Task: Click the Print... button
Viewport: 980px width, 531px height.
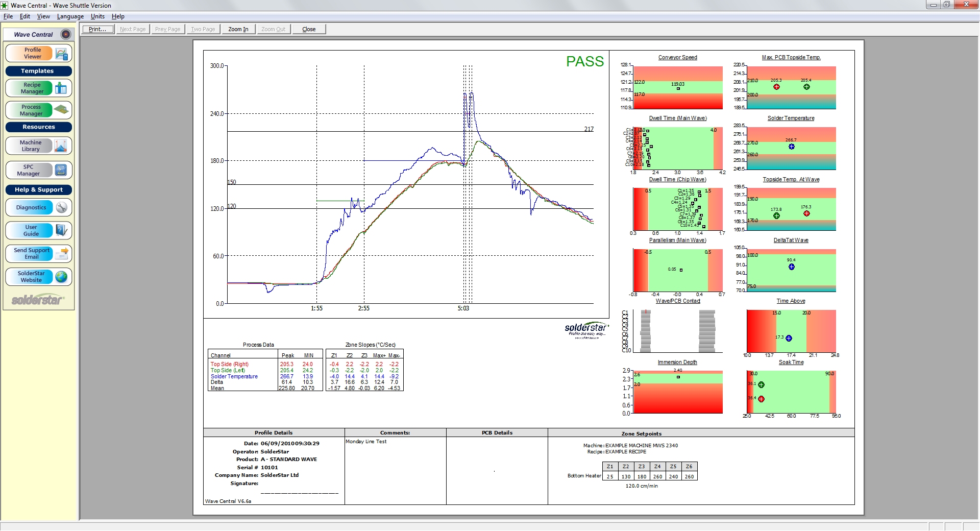Action: [97, 29]
